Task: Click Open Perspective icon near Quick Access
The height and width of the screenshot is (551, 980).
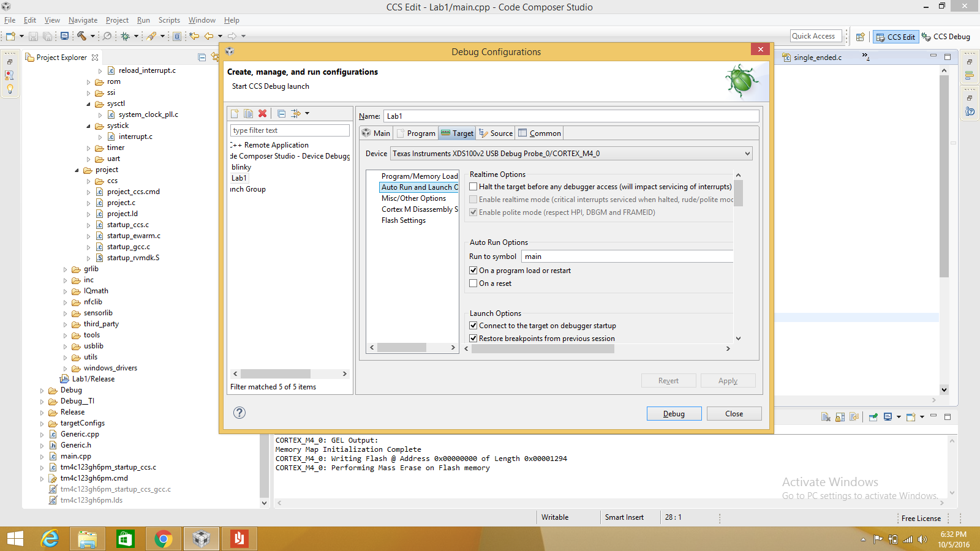Action: [860, 37]
